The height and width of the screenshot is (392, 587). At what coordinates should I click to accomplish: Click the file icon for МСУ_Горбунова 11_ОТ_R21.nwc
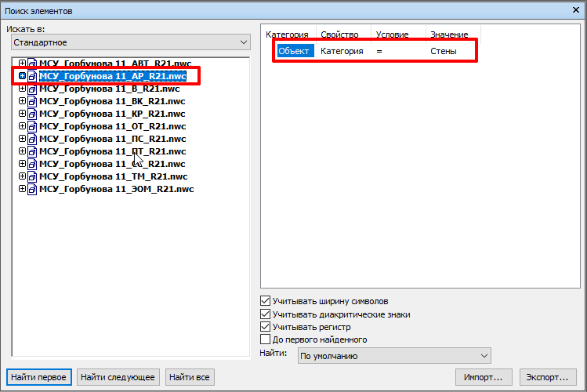pyautogui.click(x=32, y=126)
